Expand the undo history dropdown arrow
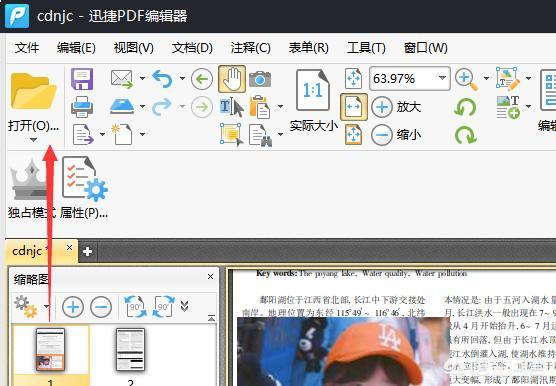The height and width of the screenshot is (386, 556). point(182,78)
